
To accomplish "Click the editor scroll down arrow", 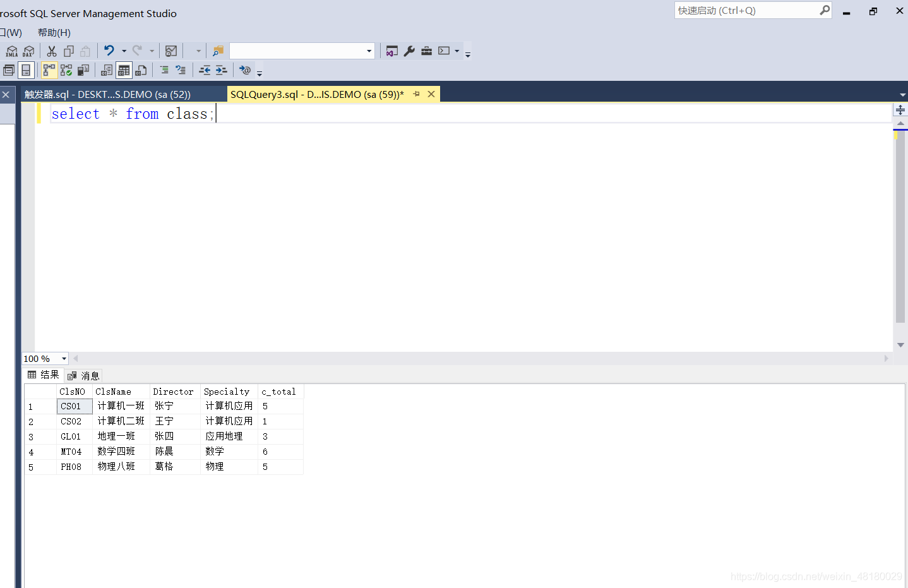I will [900, 345].
